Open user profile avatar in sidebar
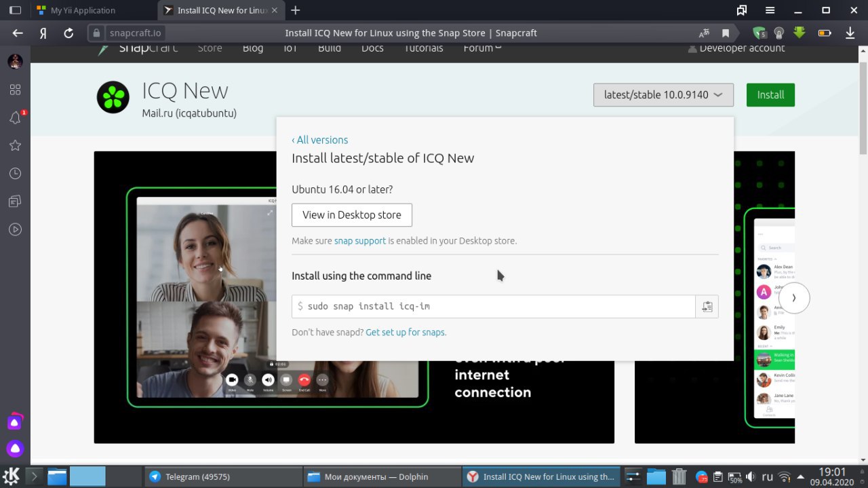 [x=15, y=62]
